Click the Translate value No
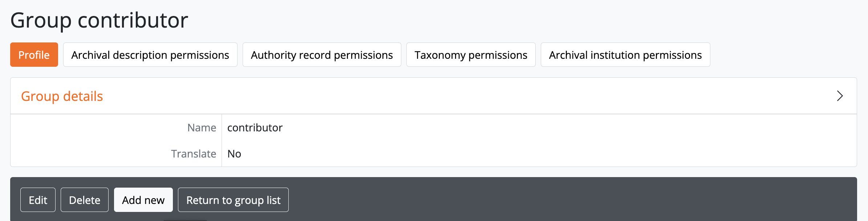868x221 pixels. 234,154
